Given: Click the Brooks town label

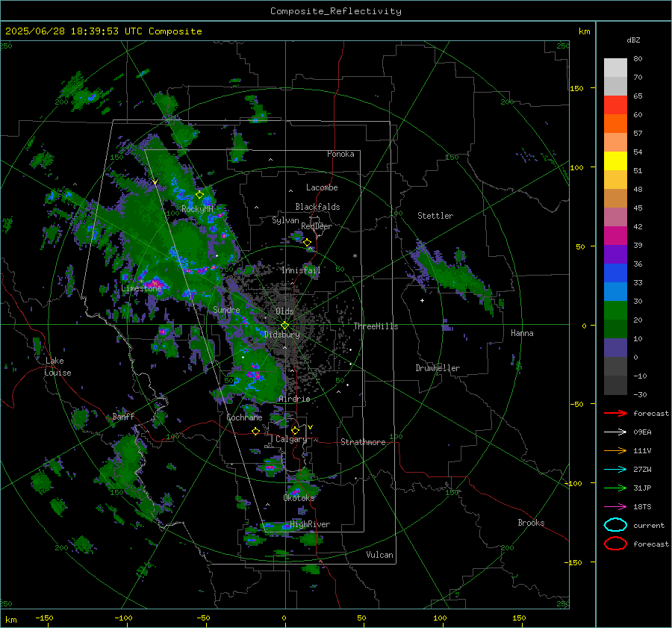Looking at the screenshot, I should 531,523.
